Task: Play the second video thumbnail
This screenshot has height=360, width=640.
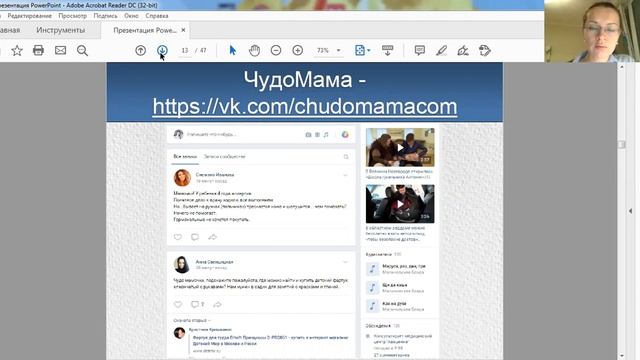Action: pos(400,204)
